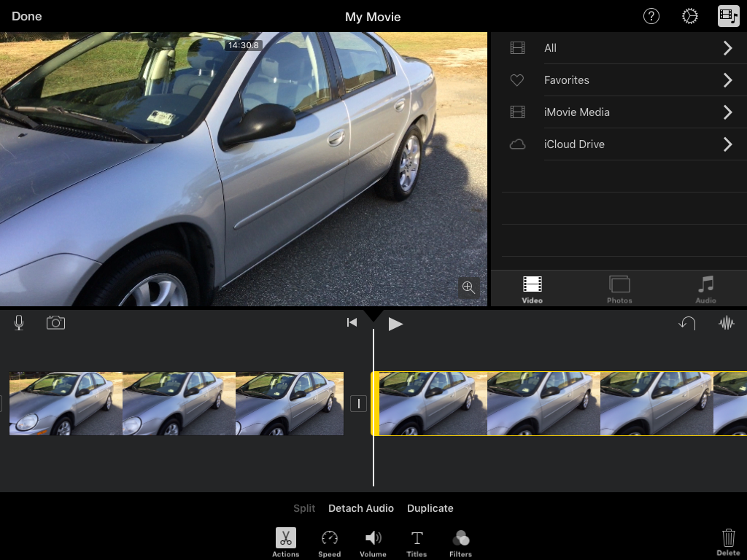Switch to the Photos tab
Image resolution: width=747 pixels, height=560 pixels.
pos(619,289)
